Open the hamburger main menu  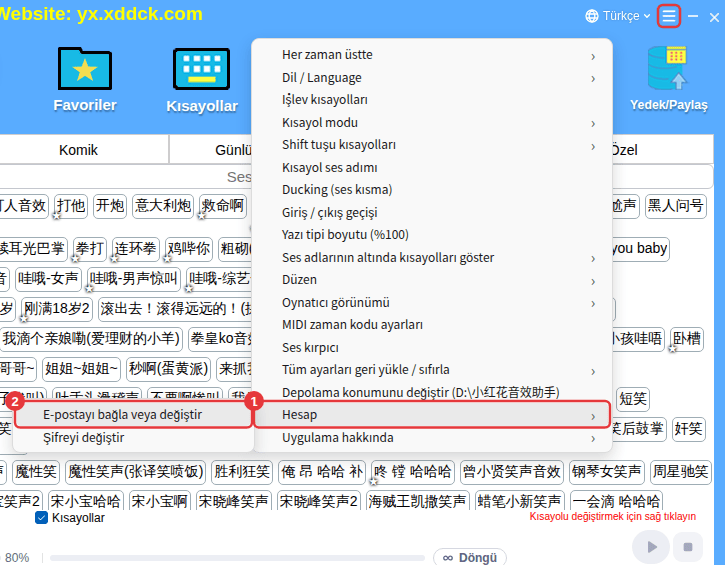click(669, 16)
